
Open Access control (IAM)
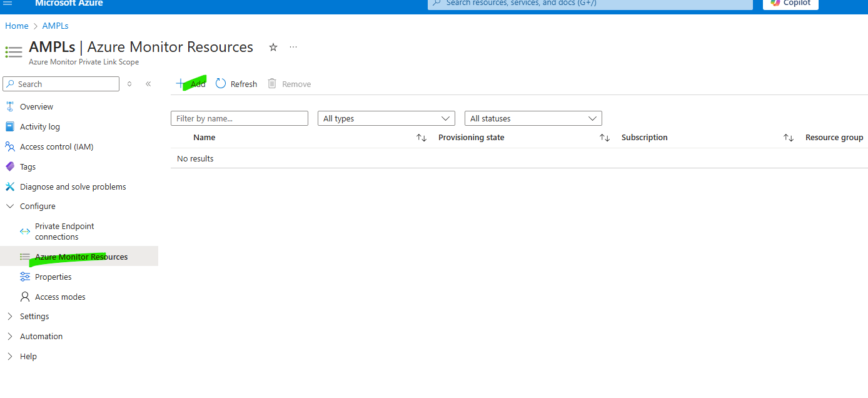[56, 147]
